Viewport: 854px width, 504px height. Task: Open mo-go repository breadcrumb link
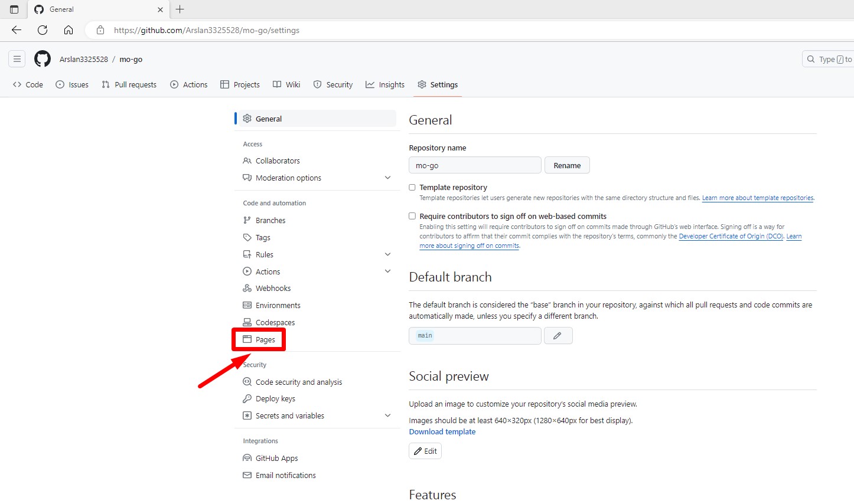click(131, 59)
